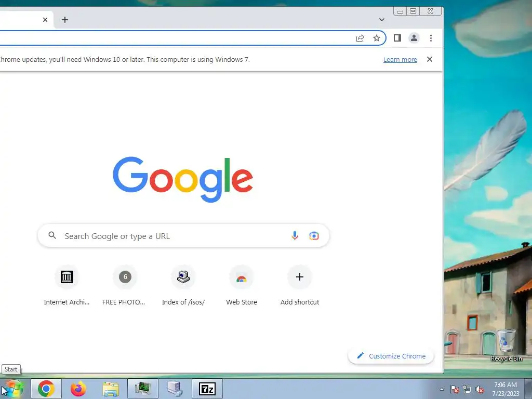532x399 pixels.
Task: Click Chrome icon on the taskbar
Action: click(x=46, y=389)
